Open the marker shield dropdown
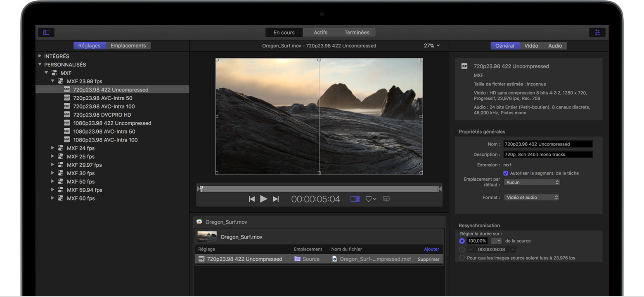This screenshot has height=297, width=644. click(370, 199)
